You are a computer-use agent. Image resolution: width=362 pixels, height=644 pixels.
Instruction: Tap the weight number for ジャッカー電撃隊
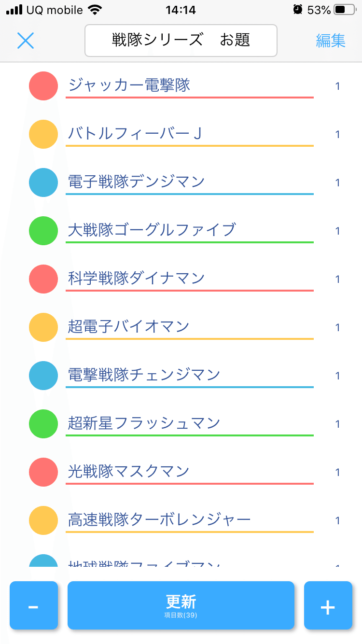338,86
